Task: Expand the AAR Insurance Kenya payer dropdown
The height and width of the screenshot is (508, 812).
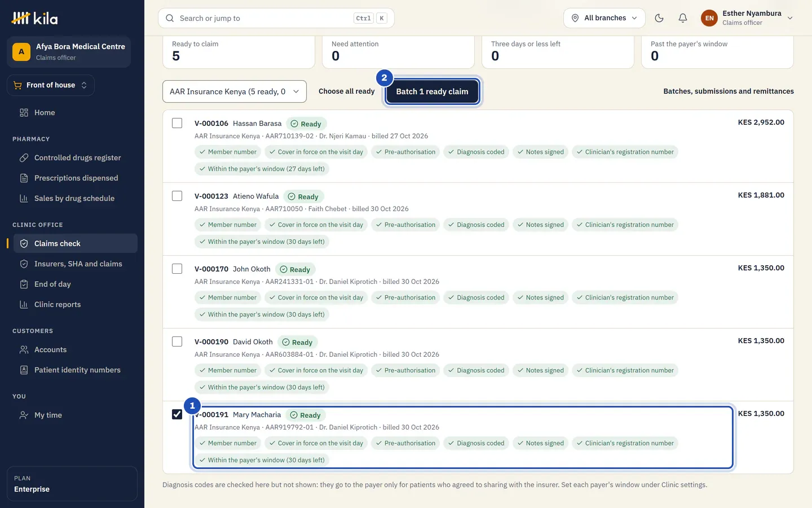Action: pos(235,91)
